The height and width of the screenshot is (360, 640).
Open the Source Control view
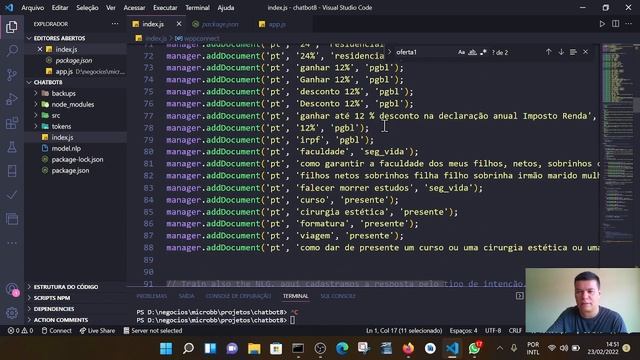click(12, 75)
